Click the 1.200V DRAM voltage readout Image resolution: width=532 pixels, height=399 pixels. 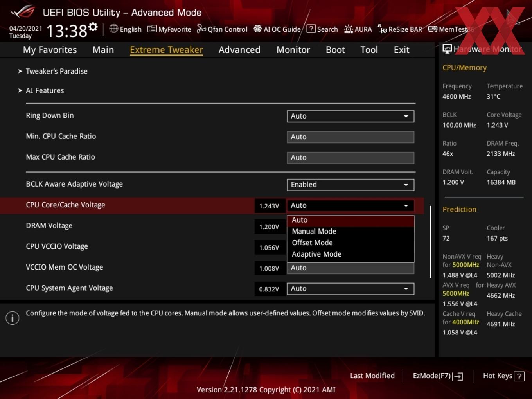click(269, 226)
